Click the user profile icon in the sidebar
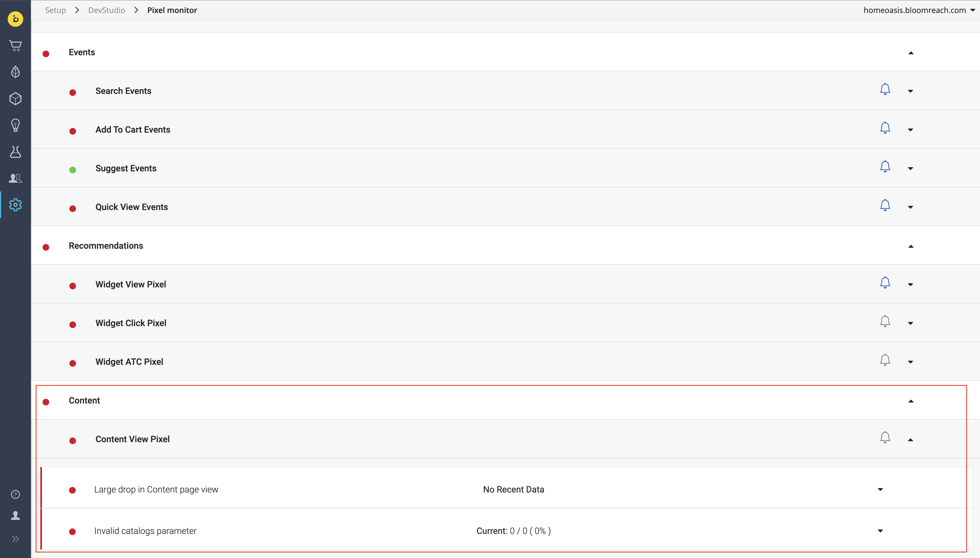Screen dimensions: 980x558 (15, 515)
